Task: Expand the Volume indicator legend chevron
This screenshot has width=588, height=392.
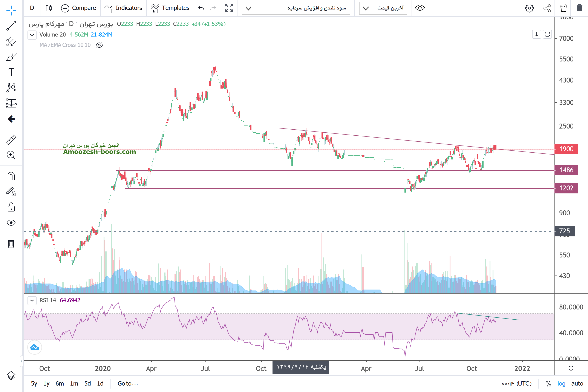Action: 32,35
